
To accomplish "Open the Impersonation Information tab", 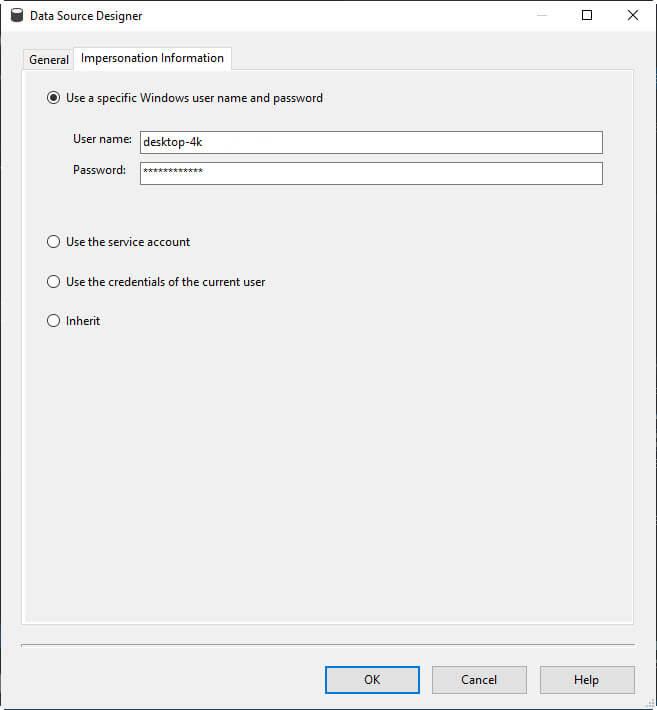I will pos(152,58).
